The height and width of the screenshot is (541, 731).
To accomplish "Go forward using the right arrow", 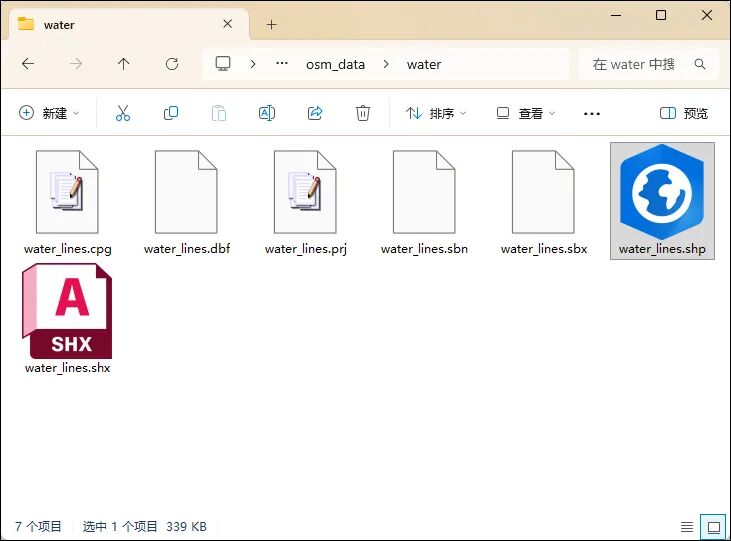I will (76, 64).
